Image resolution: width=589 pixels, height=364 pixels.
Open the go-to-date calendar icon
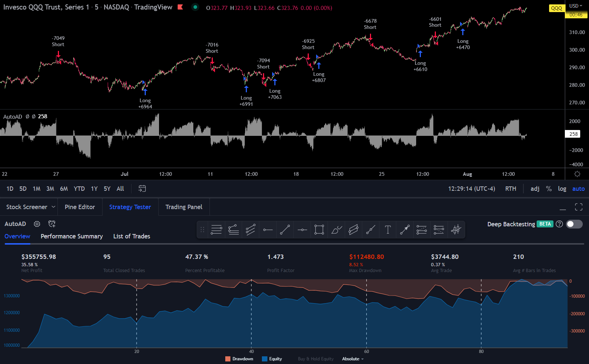pyautogui.click(x=142, y=189)
